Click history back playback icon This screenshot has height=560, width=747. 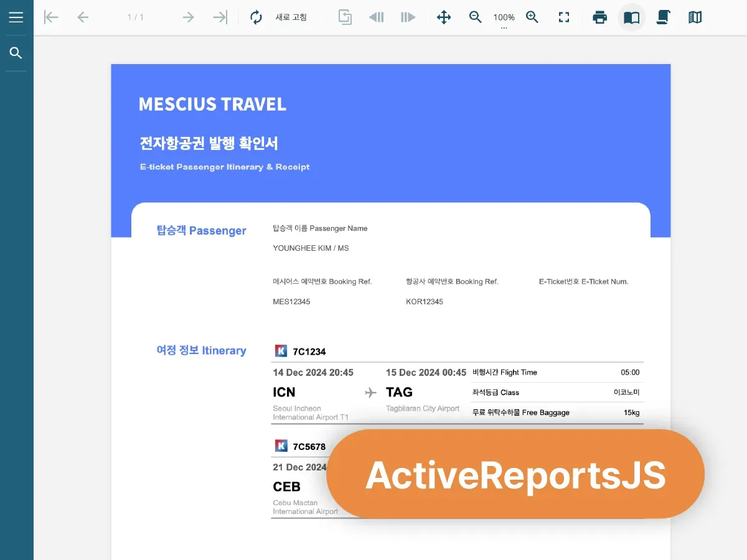click(377, 17)
